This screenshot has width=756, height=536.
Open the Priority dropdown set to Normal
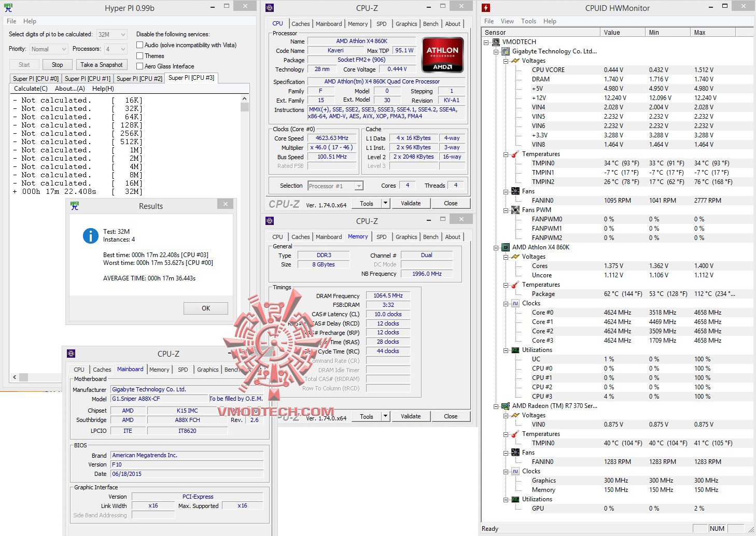tap(49, 49)
